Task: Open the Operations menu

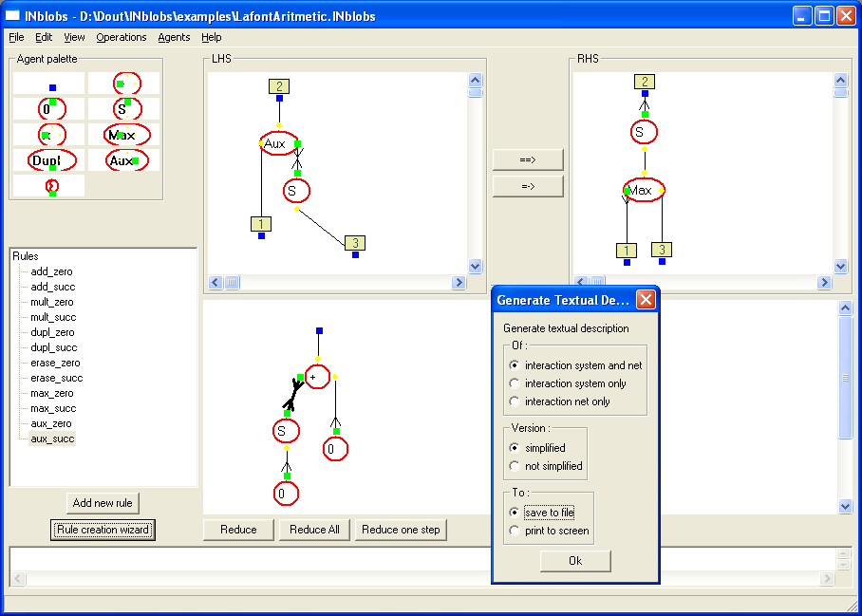Action: coord(121,37)
